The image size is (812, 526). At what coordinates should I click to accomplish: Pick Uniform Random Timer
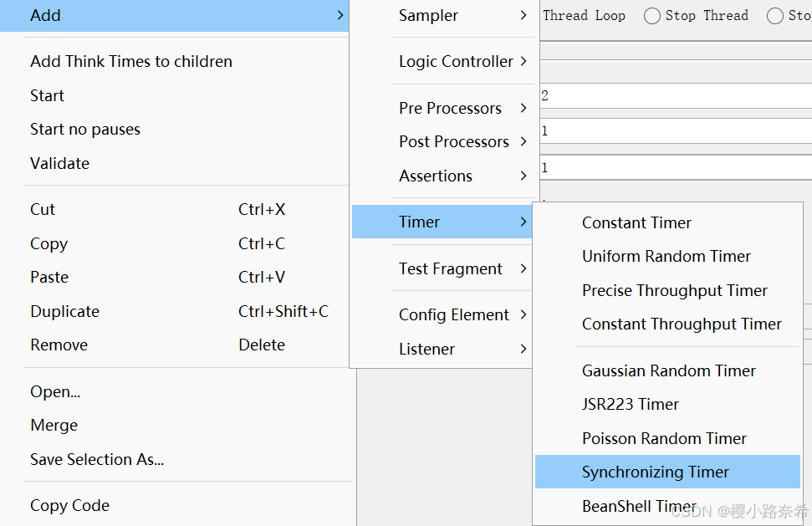point(666,257)
